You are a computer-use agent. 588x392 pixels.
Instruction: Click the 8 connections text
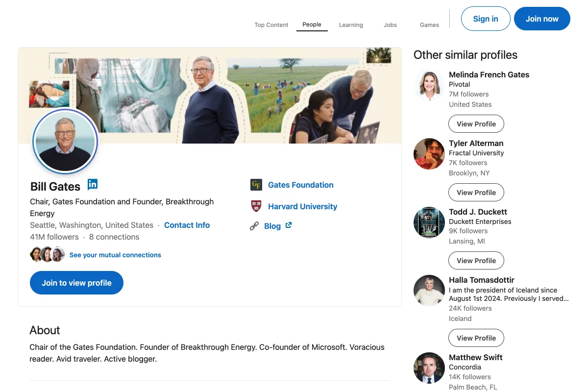[114, 237]
